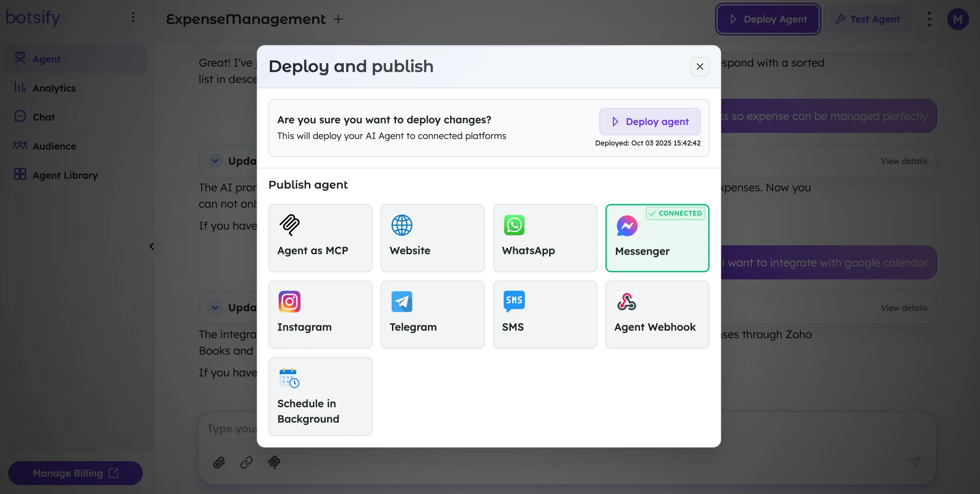The image size is (980, 494).
Task: Open the three-dot menu beside botsify logo
Action: 133,17
